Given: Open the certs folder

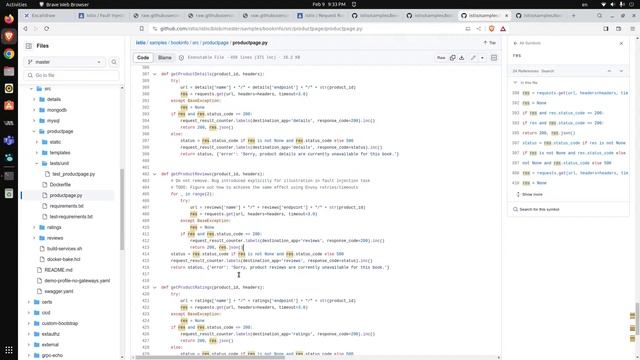Looking at the screenshot, I should point(47,302).
